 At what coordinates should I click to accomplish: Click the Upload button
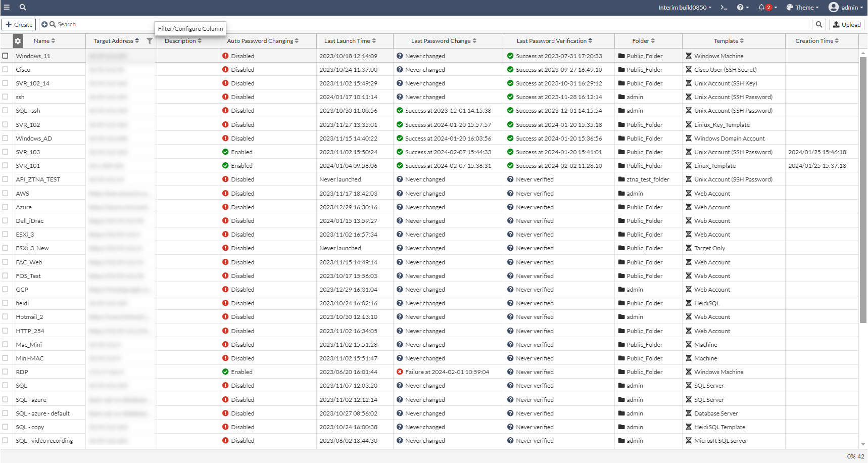pyautogui.click(x=847, y=24)
